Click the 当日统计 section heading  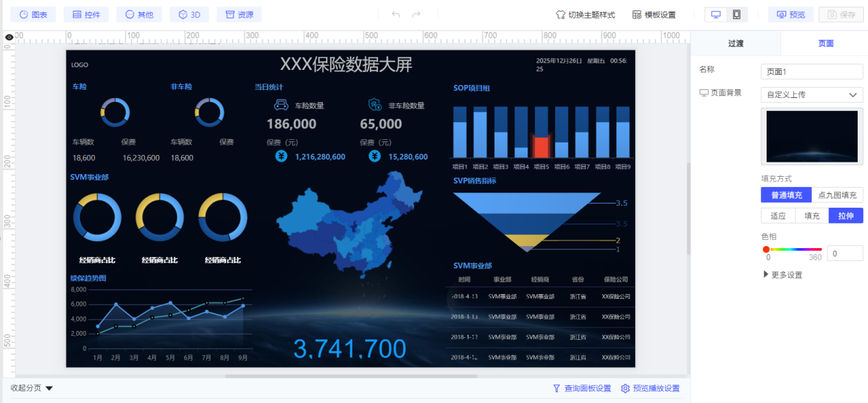click(x=269, y=87)
